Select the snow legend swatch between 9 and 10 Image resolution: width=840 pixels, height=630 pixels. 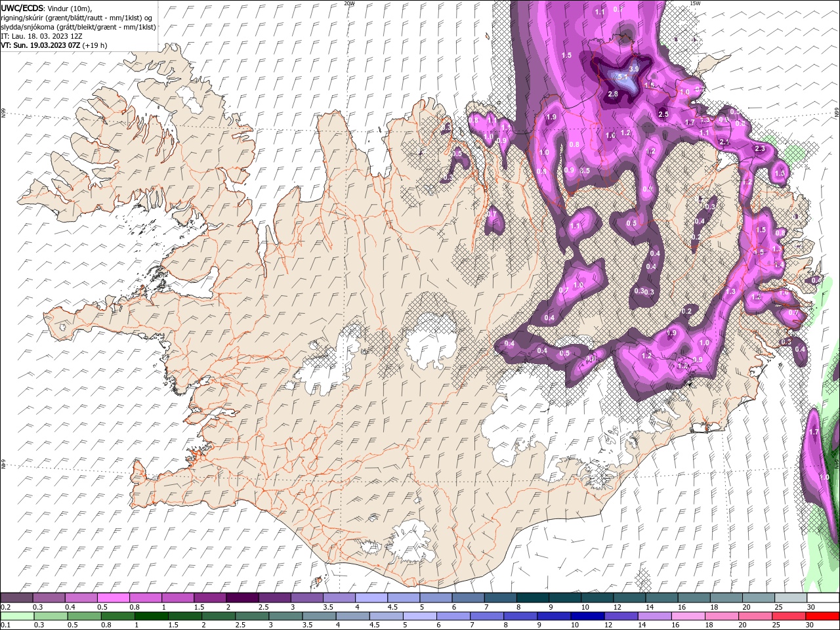565,598
